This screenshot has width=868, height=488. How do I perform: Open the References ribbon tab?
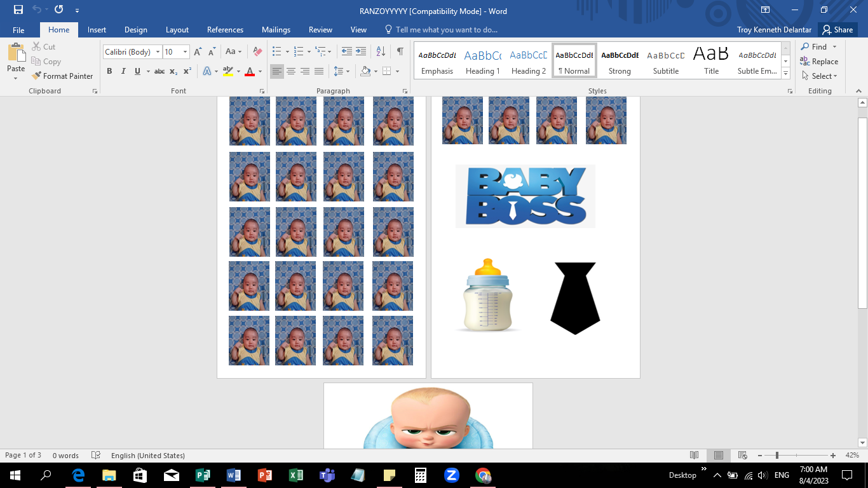(225, 29)
